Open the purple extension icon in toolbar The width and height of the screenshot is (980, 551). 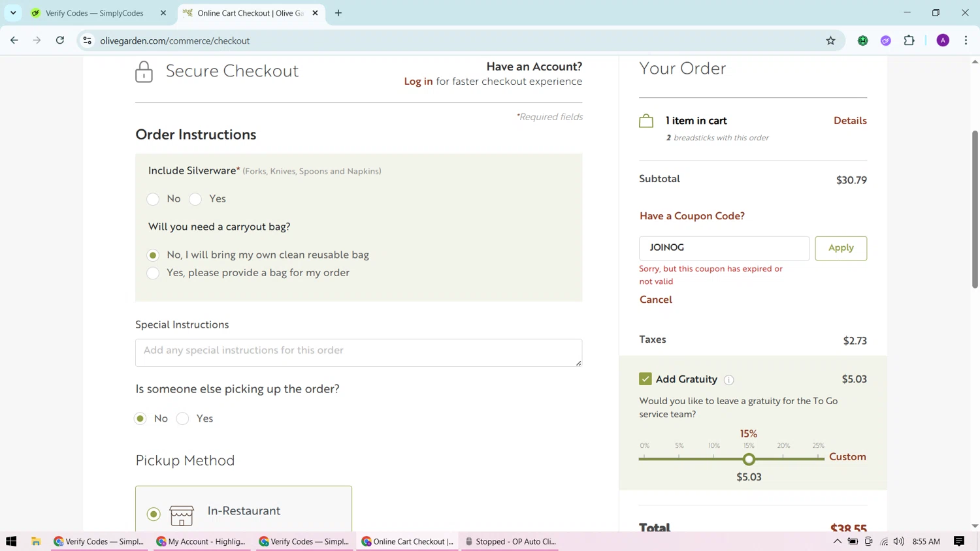[886, 40]
